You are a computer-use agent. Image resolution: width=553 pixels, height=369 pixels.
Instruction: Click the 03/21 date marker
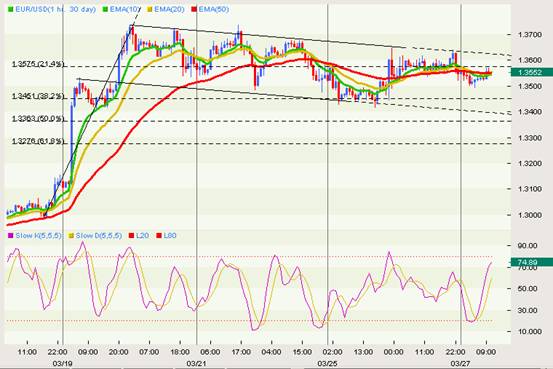196,363
